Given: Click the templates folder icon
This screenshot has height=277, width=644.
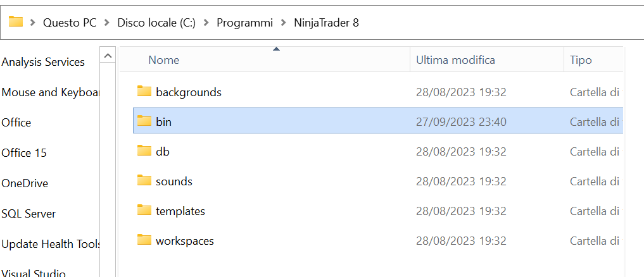Looking at the screenshot, I should pos(144,211).
